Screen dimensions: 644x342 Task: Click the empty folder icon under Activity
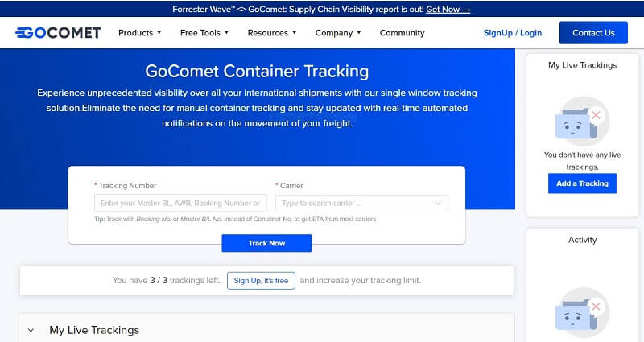582,313
